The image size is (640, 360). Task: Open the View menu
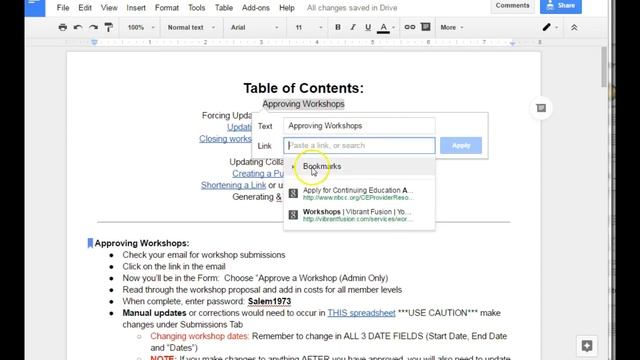click(x=109, y=8)
